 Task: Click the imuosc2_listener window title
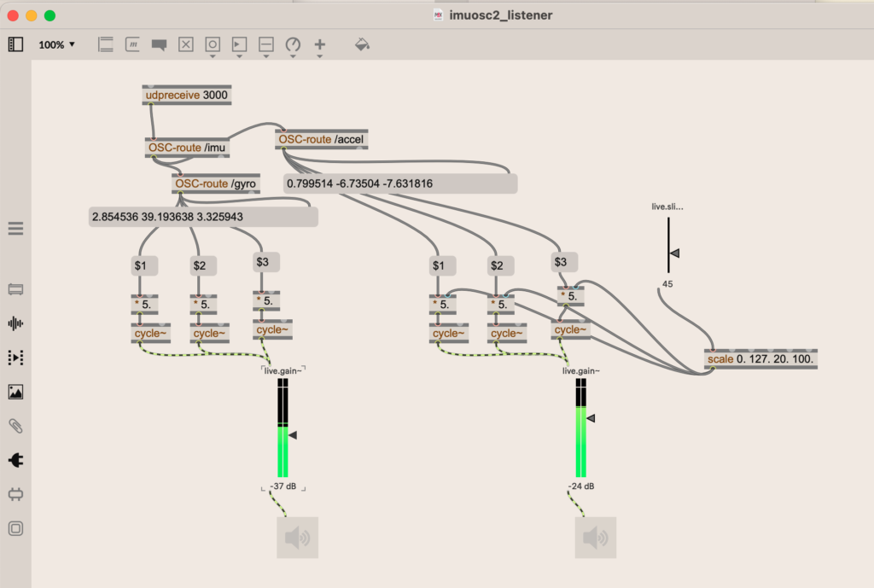click(500, 15)
